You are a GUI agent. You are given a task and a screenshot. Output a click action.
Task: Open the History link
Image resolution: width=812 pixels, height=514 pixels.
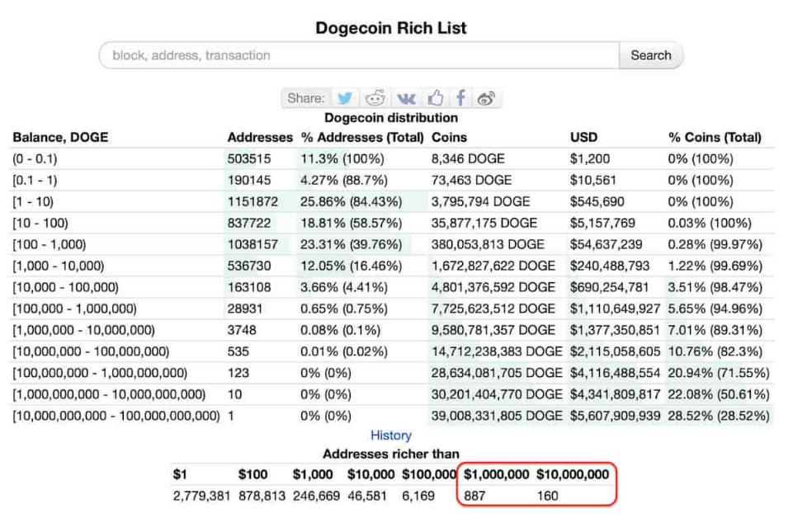coord(391,436)
